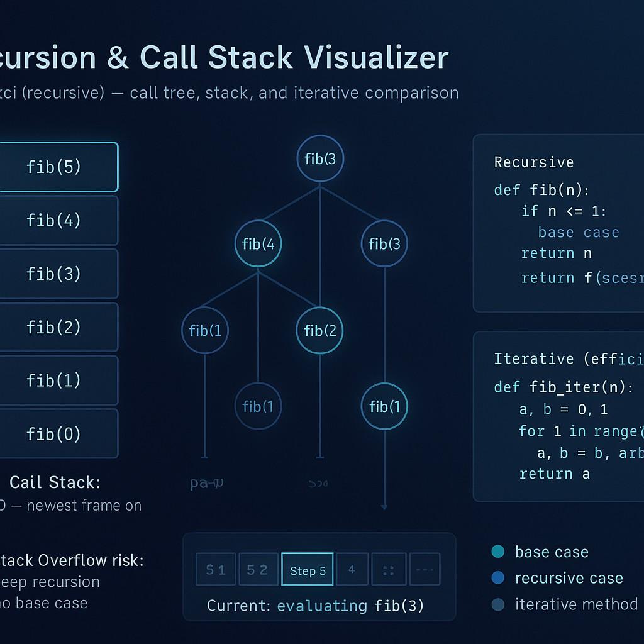Select the highlighted 'Step 5' box
This screenshot has height=644, width=644.
coord(308,569)
